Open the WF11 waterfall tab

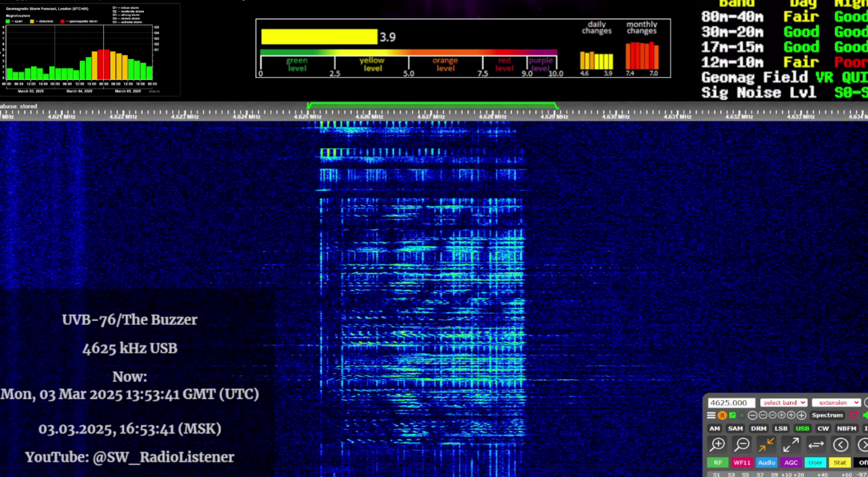click(742, 463)
